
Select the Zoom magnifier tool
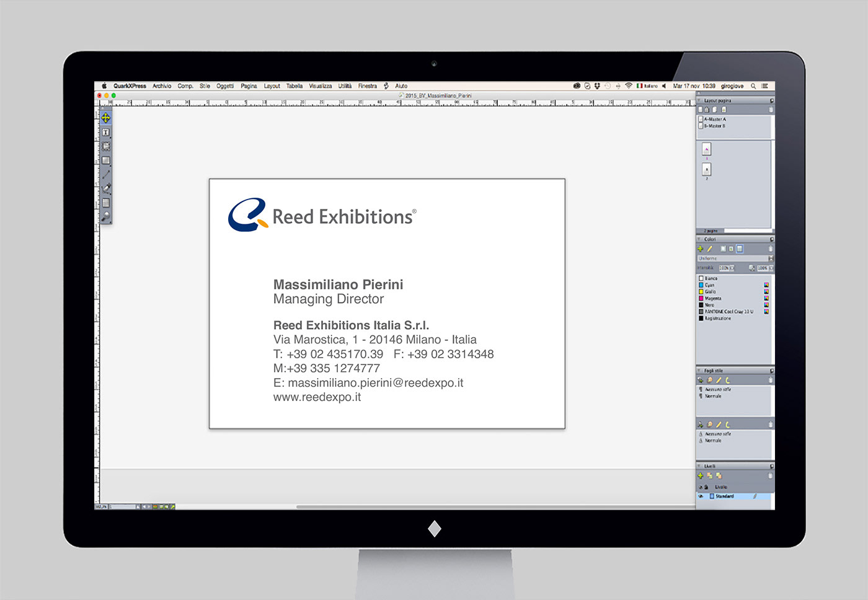pyautogui.click(x=106, y=216)
